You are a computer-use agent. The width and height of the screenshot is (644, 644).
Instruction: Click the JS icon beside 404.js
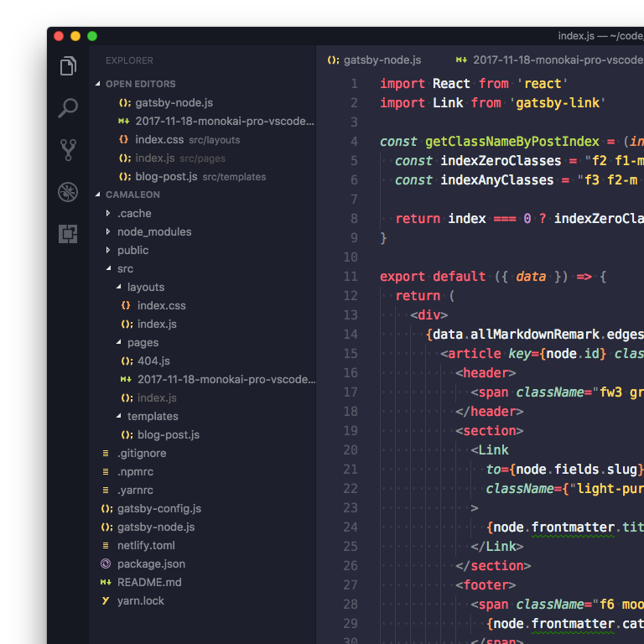127,361
